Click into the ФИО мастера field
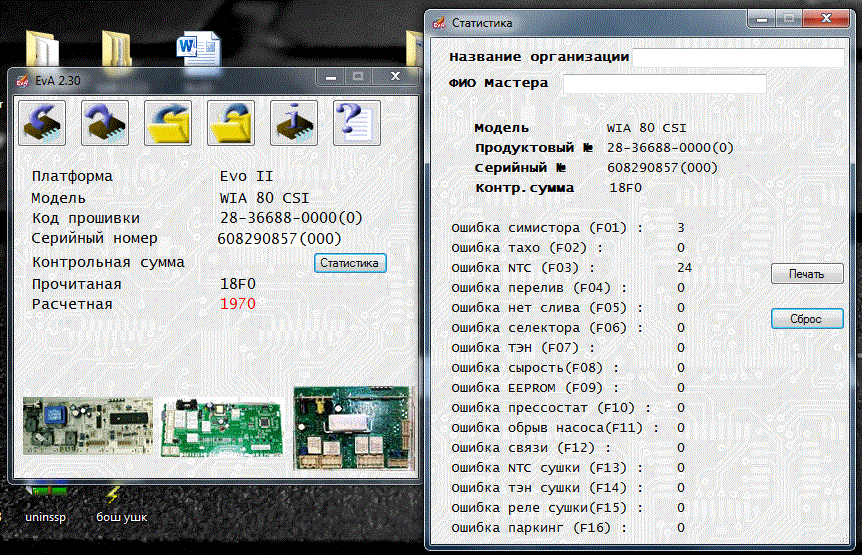This screenshot has height=555, width=862. pyautogui.click(x=664, y=84)
